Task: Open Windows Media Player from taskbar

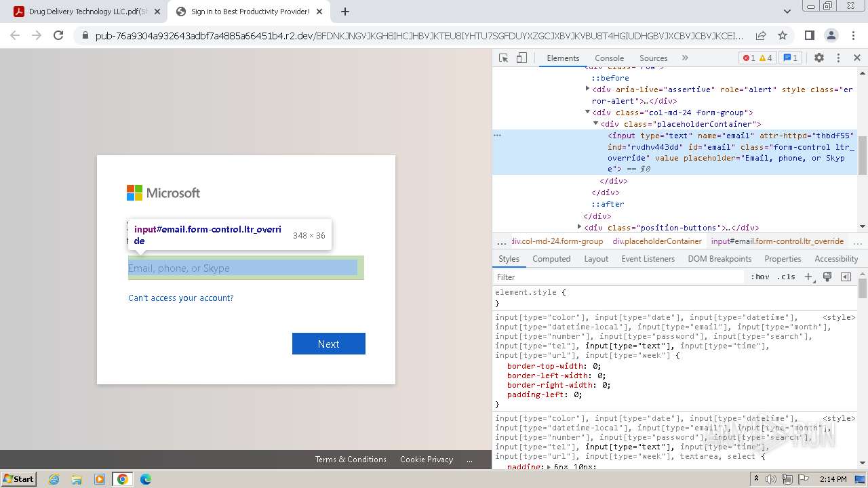Action: 100,479
